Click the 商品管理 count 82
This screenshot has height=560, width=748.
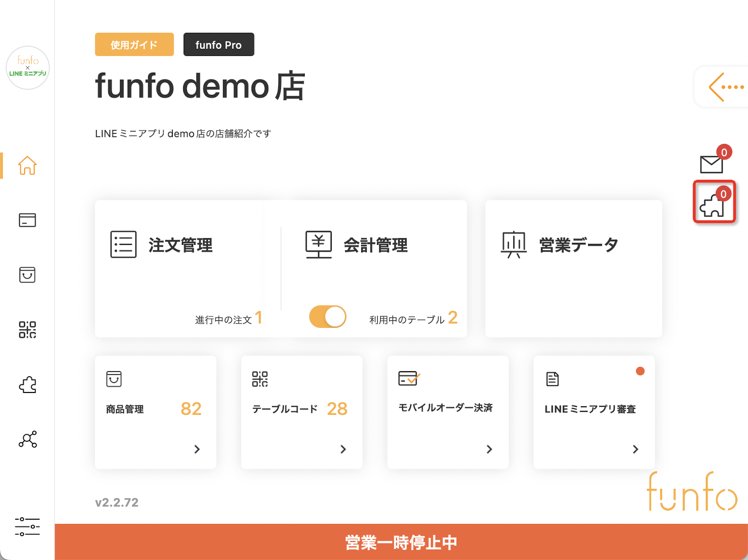pos(191,409)
